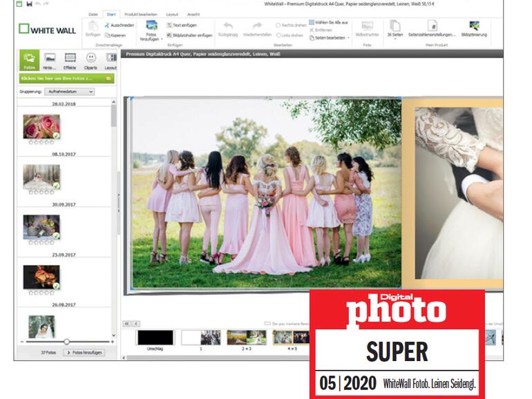Viewport: 532px width, 399px height.
Task: Click folder icon on green photo bar
Action: coord(108,78)
